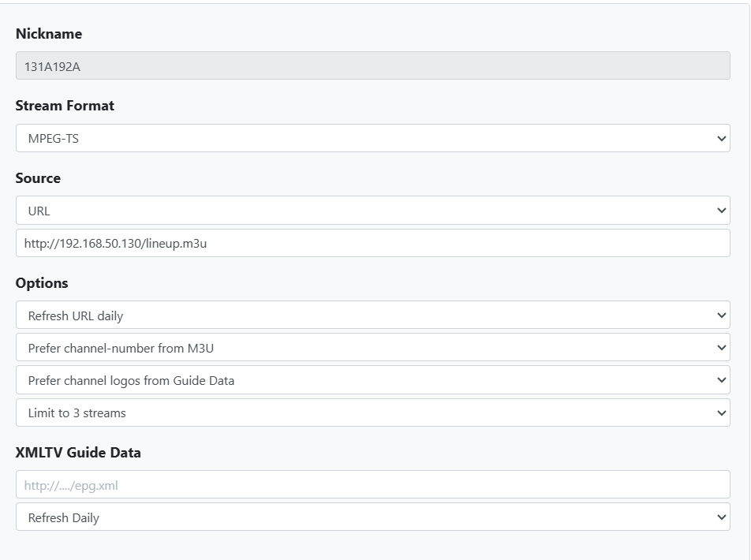The width and height of the screenshot is (751, 560).
Task: Click the chevron arrow on the Source dropdown
Action: click(721, 211)
